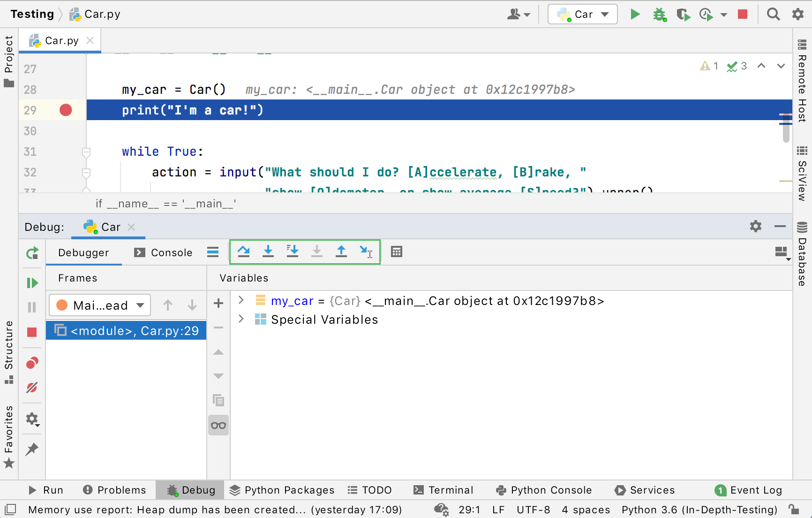Expand the my_car variable
This screenshot has height=518, width=812.
[241, 301]
